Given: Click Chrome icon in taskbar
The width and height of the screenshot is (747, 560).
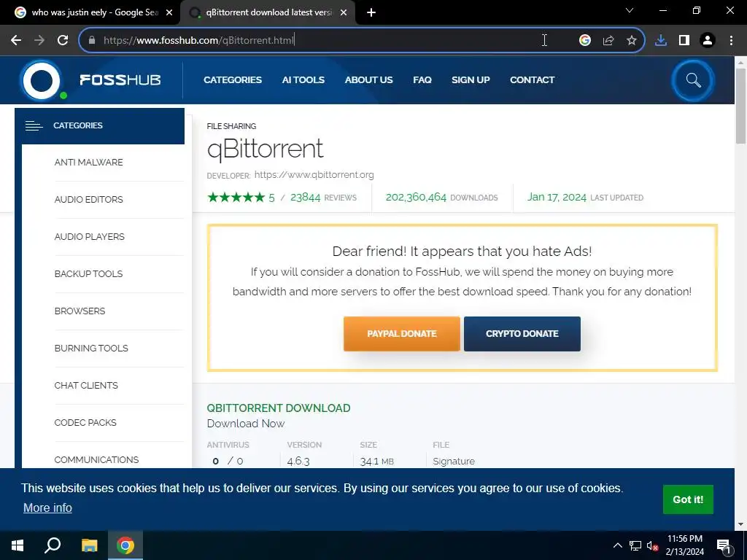Looking at the screenshot, I should coord(125,545).
